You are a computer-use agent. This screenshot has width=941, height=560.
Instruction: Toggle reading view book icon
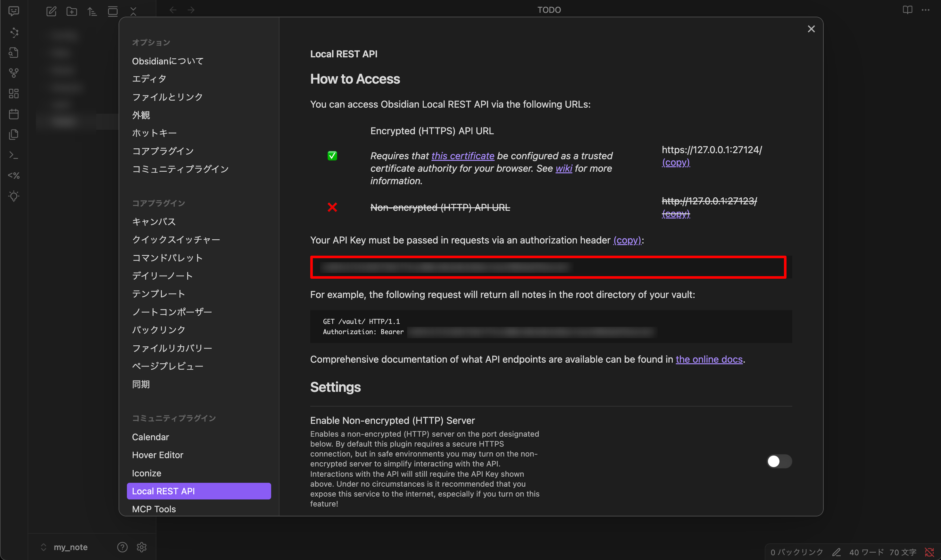pyautogui.click(x=907, y=10)
